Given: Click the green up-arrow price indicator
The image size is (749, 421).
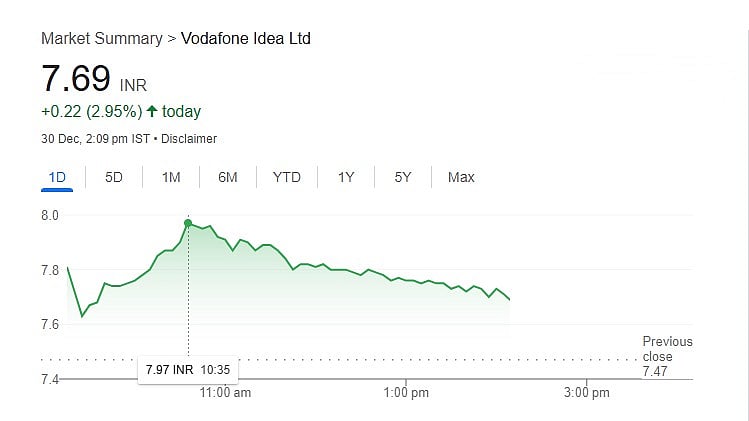Looking at the screenshot, I should pos(151,112).
